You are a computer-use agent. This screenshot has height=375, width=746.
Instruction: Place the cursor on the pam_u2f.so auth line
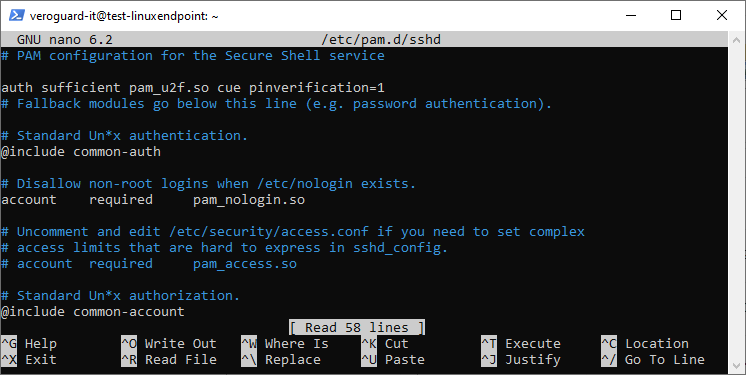[193, 88]
